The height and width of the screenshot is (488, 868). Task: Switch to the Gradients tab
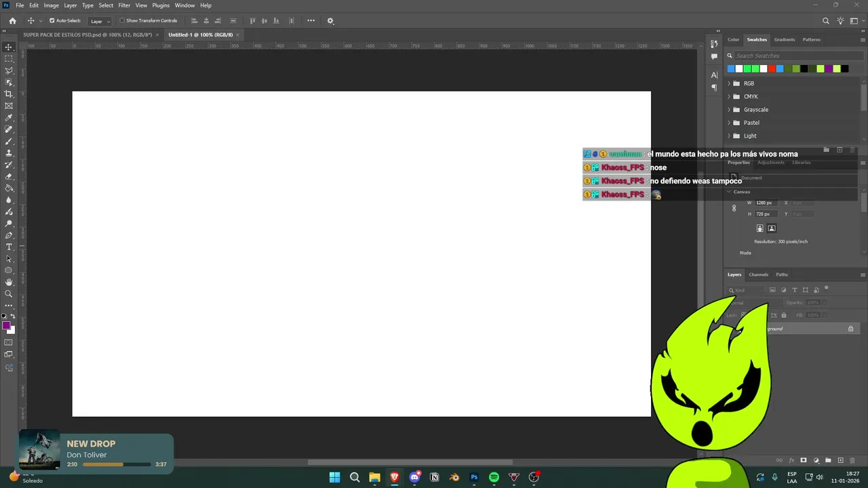click(x=785, y=39)
